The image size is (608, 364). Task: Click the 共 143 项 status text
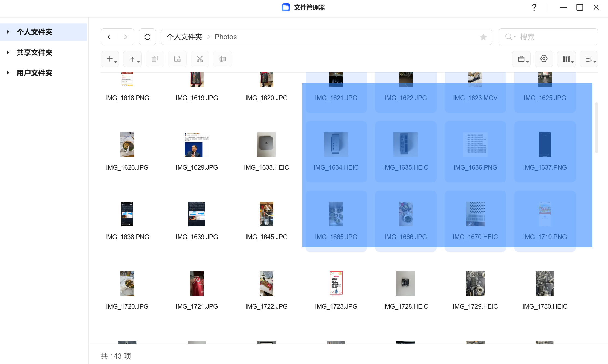116,356
